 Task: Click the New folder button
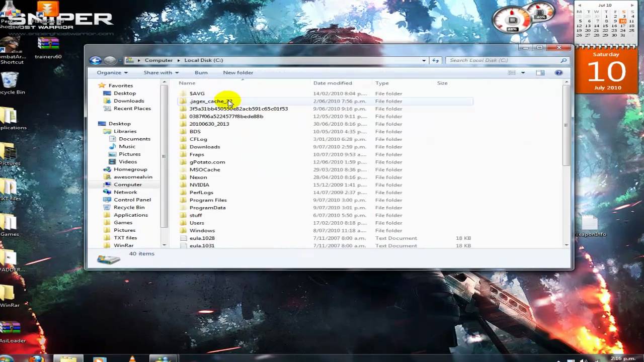[x=238, y=72]
